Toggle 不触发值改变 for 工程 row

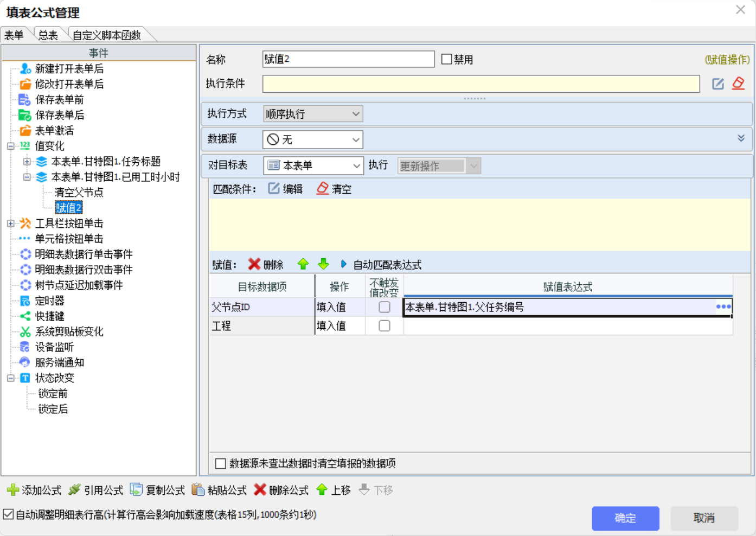tap(385, 326)
